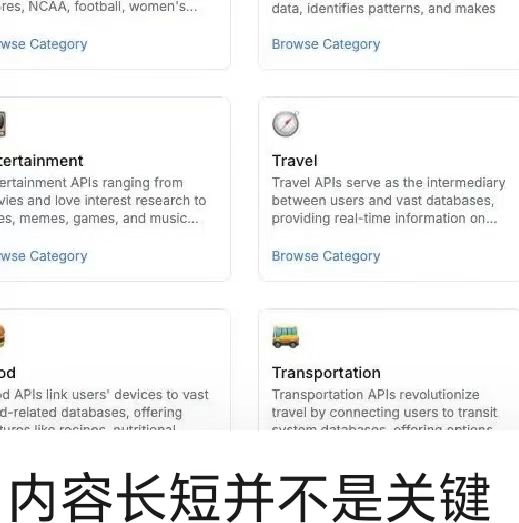The width and height of the screenshot is (519, 523).
Task: Open Browse Category under Travel
Action: point(326,256)
